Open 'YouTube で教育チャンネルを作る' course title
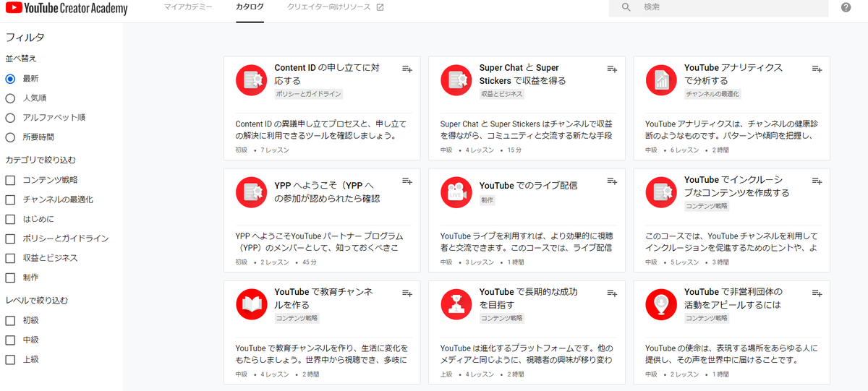Viewport: 868px width, 391px height. pyautogui.click(x=323, y=298)
